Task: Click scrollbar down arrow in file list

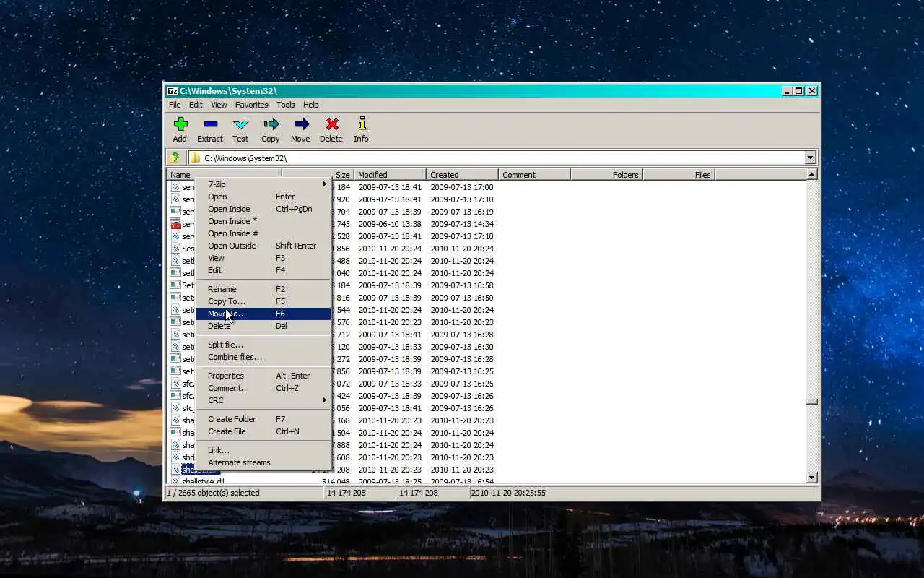Action: pos(812,478)
